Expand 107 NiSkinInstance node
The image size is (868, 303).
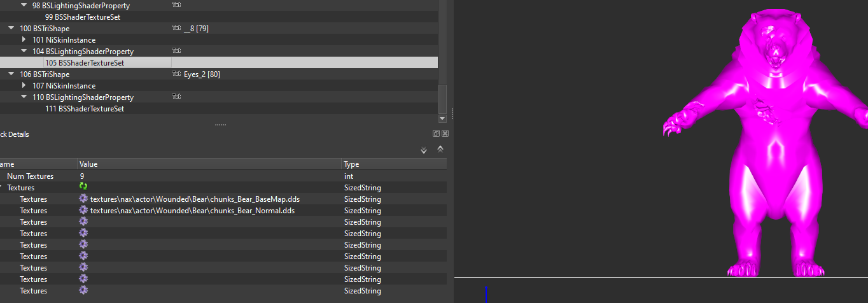tap(24, 85)
